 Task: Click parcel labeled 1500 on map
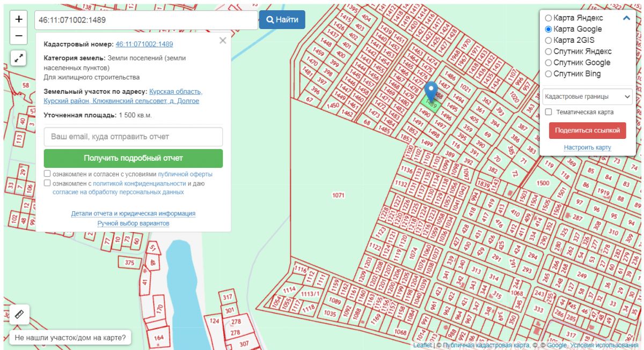pos(543,183)
